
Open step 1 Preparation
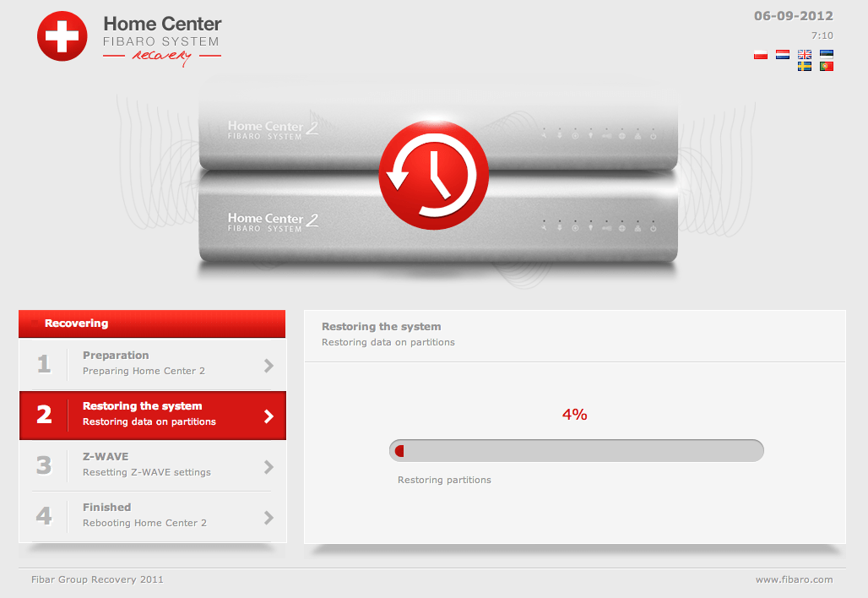(153, 364)
